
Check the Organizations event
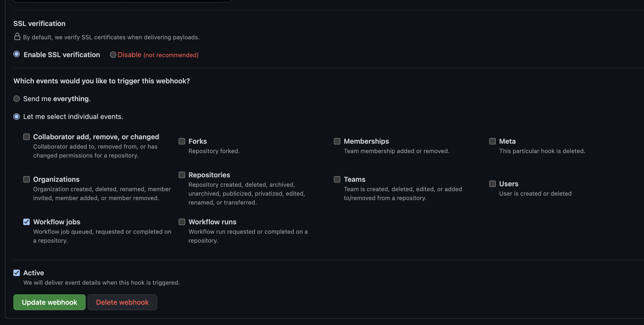[26, 179]
